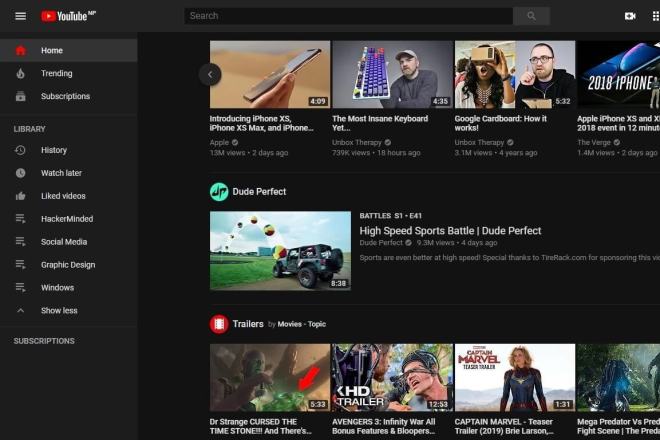Open the Windows playlist

[x=69, y=288]
